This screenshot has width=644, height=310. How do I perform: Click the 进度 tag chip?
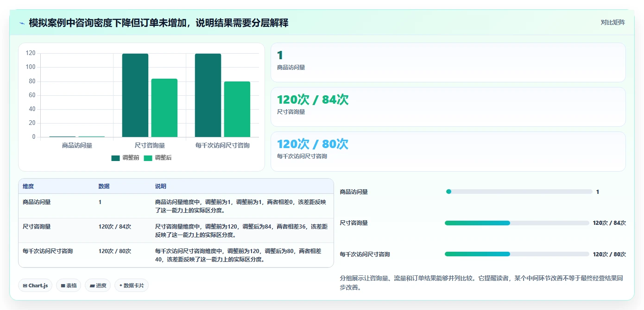98,285
